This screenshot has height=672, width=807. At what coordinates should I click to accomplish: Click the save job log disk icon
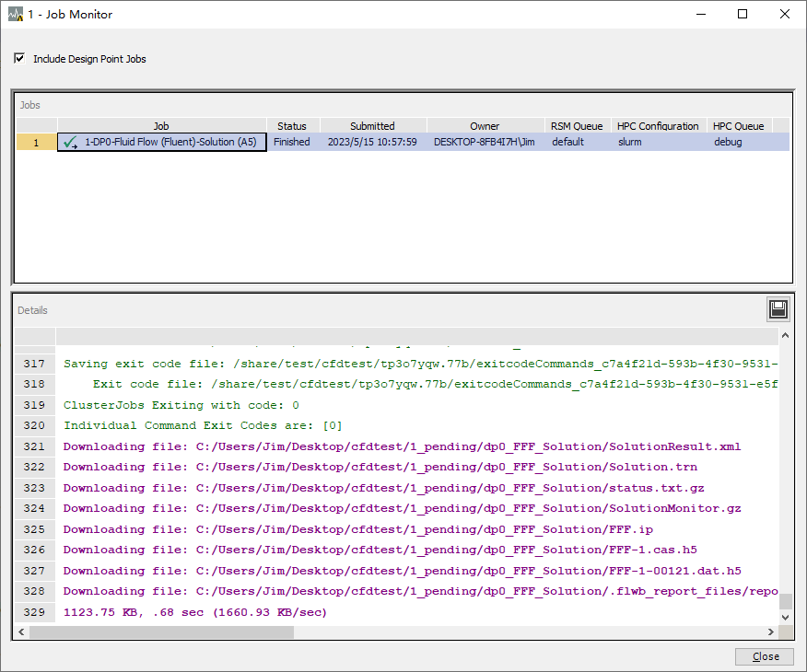778,309
